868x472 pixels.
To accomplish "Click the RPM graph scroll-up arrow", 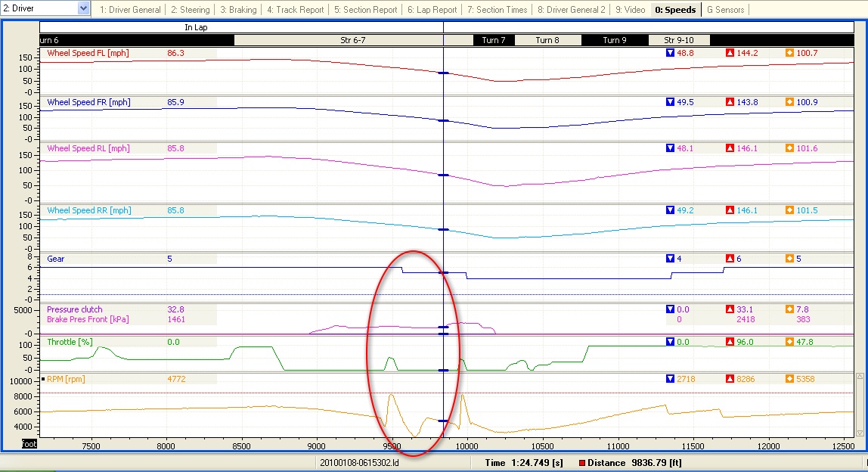I will [860, 377].
